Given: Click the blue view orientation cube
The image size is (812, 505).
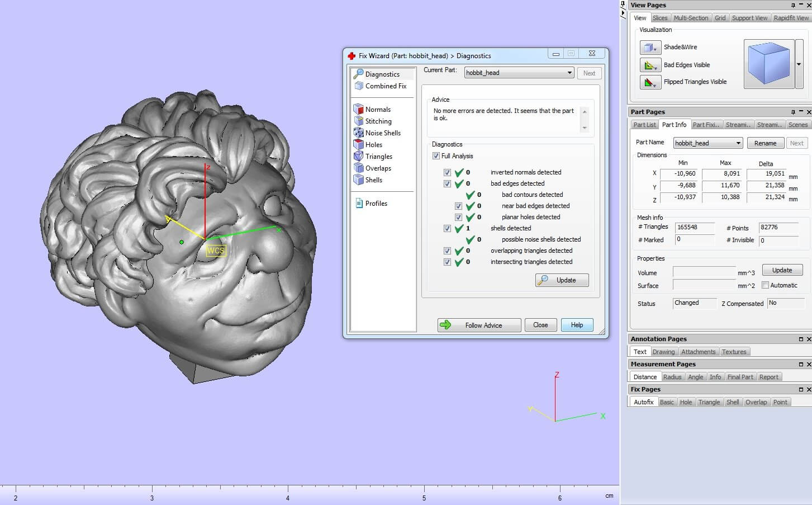Looking at the screenshot, I should (x=768, y=64).
